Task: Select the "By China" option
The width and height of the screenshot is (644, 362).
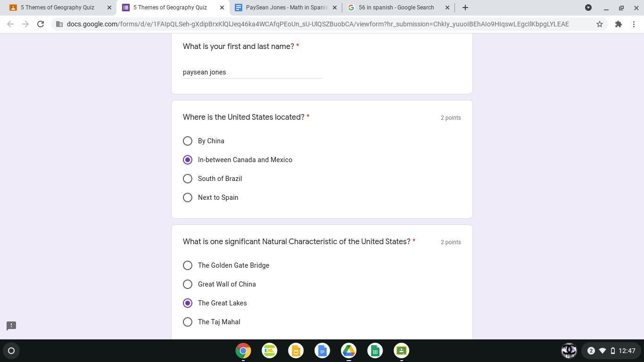Action: click(188, 141)
